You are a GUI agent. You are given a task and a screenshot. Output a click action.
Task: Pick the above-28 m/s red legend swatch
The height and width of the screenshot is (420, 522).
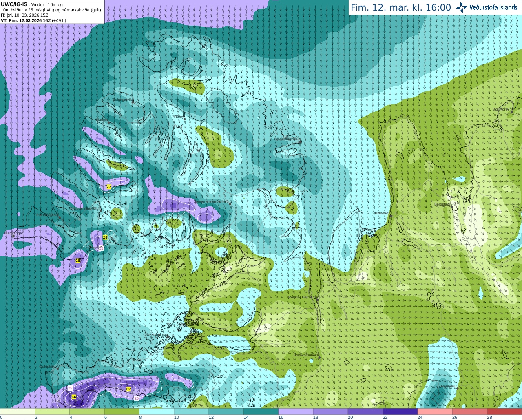point(504,411)
